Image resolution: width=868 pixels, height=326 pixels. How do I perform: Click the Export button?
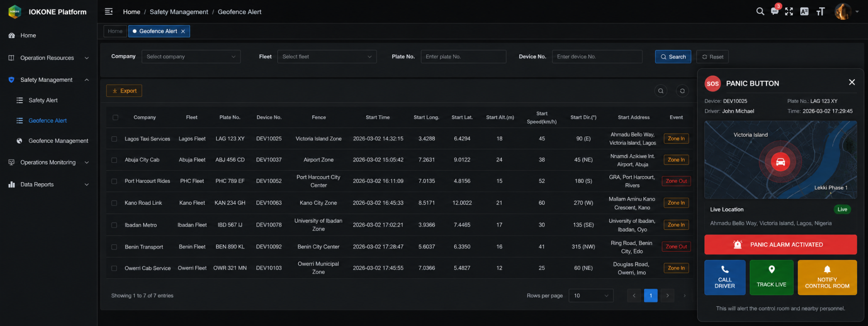[x=124, y=91]
